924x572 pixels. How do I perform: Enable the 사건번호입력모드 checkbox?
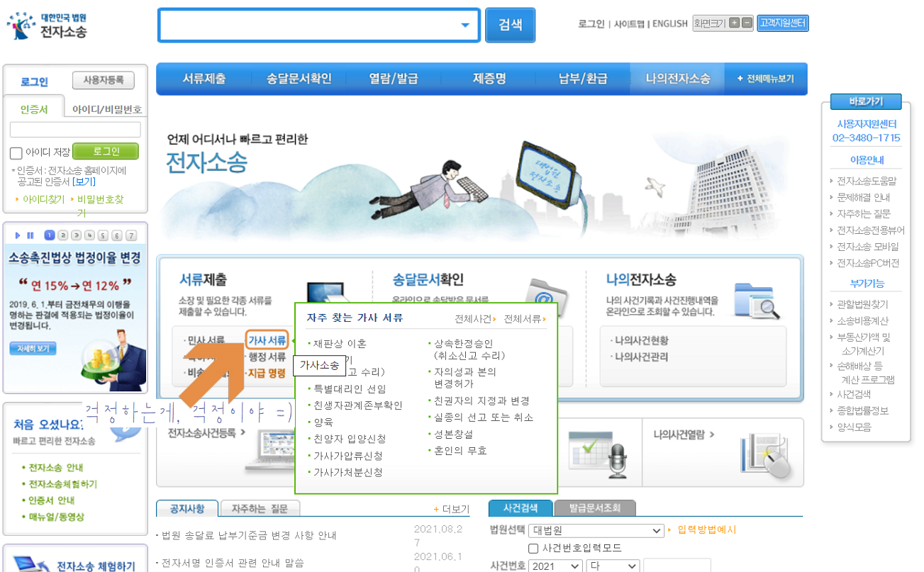click(533, 549)
